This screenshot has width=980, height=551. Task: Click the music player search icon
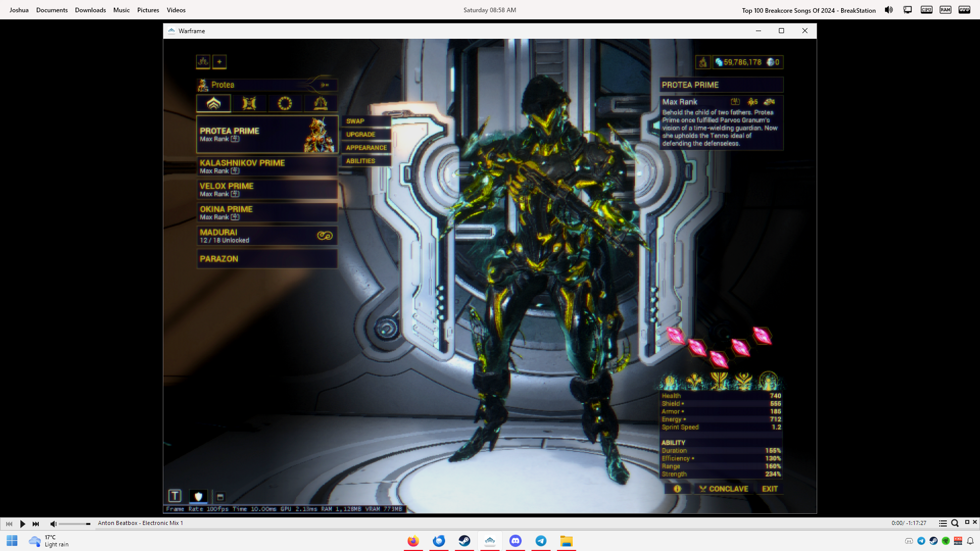[x=954, y=523]
